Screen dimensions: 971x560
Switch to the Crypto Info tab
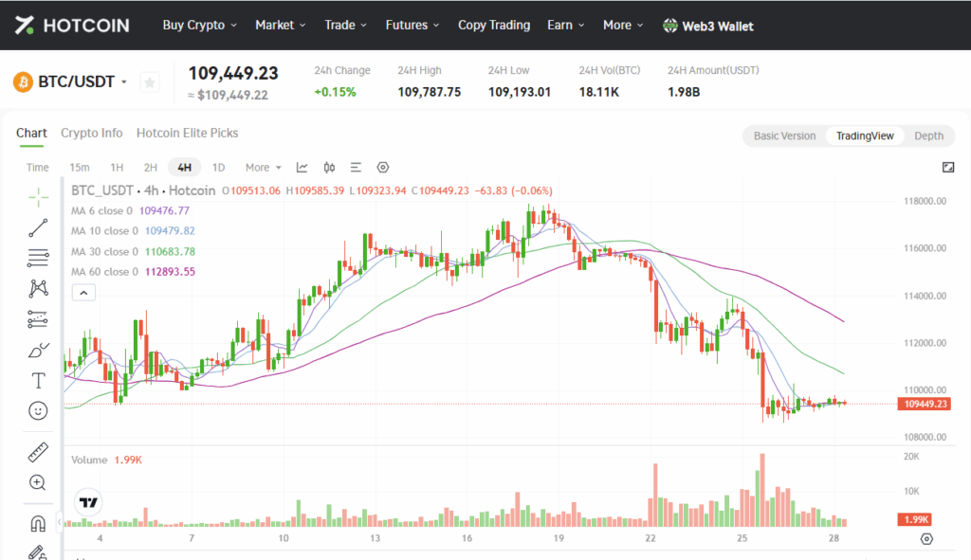tap(92, 134)
